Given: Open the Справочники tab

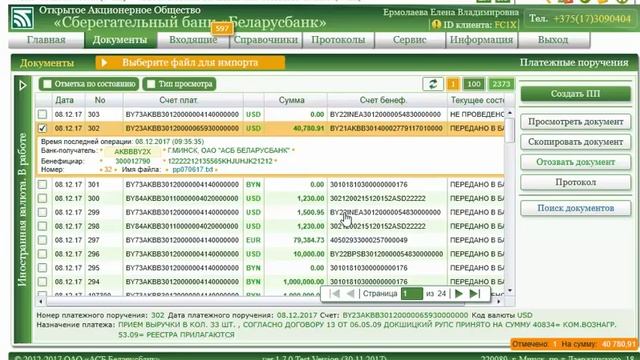Looking at the screenshot, I should point(266,40).
